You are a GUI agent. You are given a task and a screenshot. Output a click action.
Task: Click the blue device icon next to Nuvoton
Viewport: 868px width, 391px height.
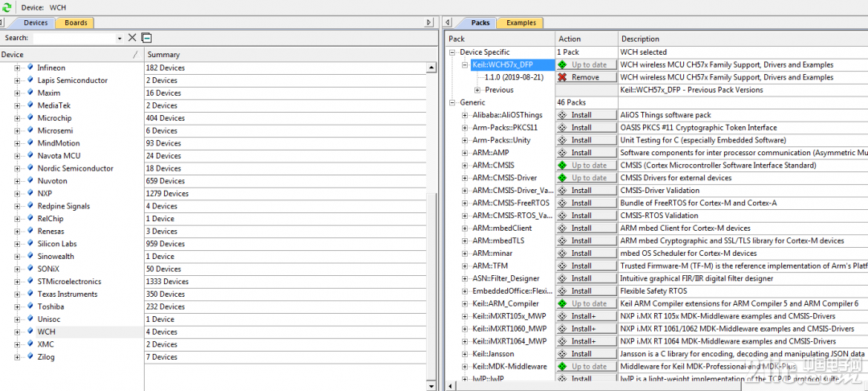pos(30,180)
